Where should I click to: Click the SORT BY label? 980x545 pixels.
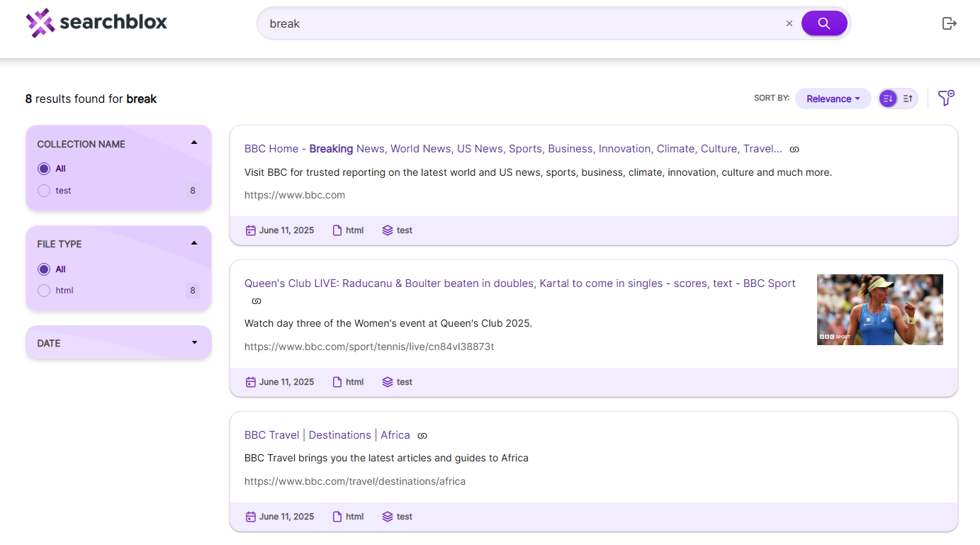tap(772, 99)
